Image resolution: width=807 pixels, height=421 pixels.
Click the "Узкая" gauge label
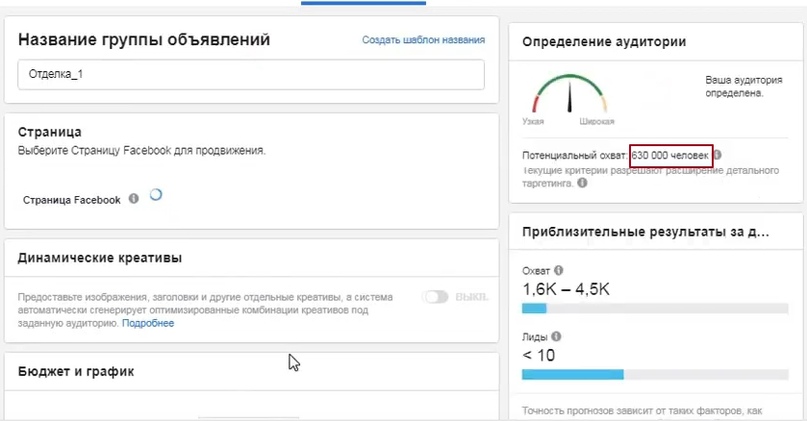[533, 121]
